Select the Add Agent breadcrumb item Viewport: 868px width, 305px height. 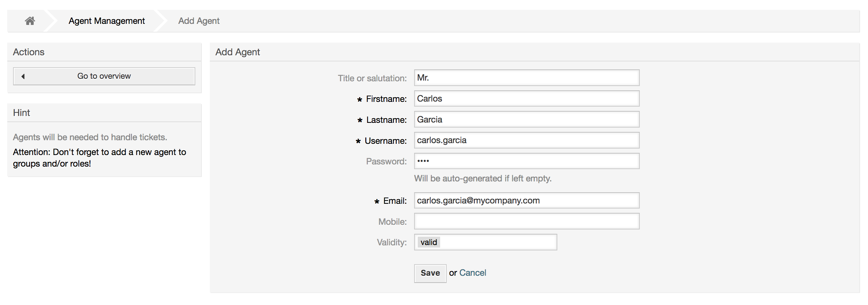coord(199,21)
